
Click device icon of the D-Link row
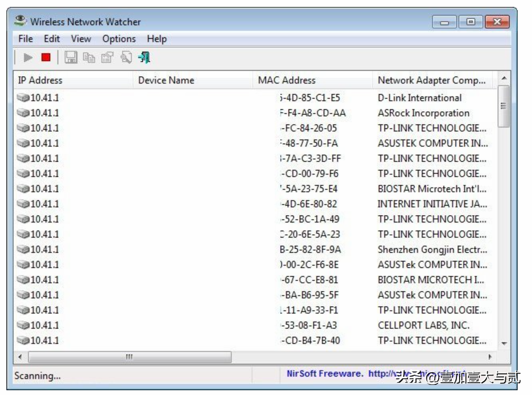[23, 97]
